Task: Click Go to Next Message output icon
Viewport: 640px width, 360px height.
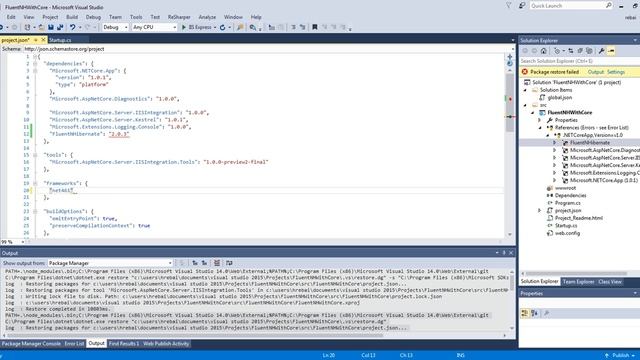Action: click(x=204, y=263)
